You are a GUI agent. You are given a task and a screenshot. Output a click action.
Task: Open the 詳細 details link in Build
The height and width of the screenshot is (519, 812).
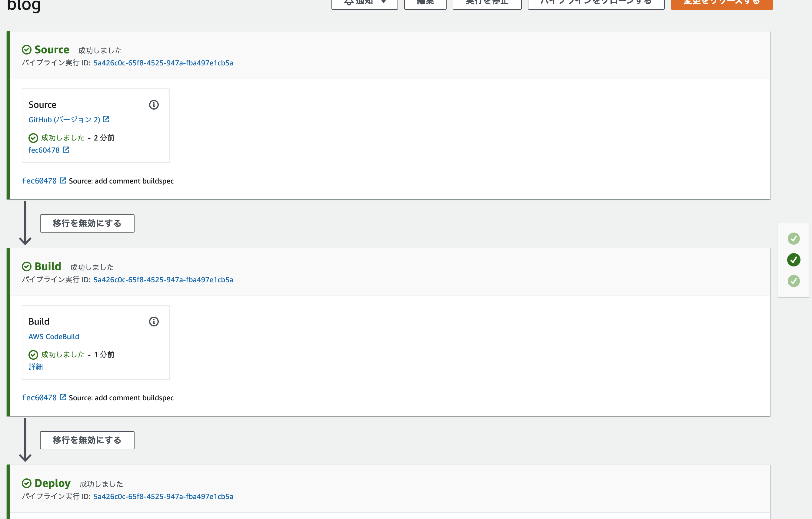35,367
